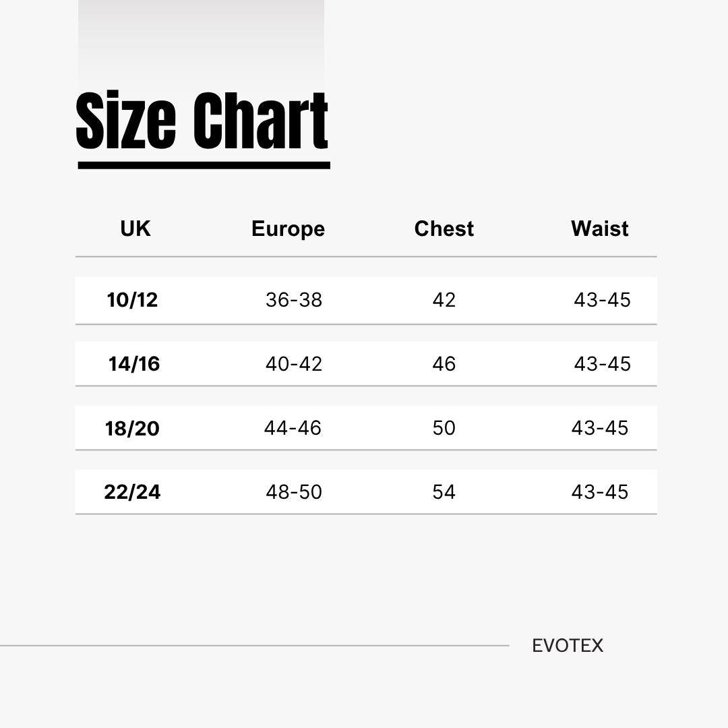Viewport: 728px width, 728px height.
Task: Click Europe size 36-38 value
Action: point(294,300)
